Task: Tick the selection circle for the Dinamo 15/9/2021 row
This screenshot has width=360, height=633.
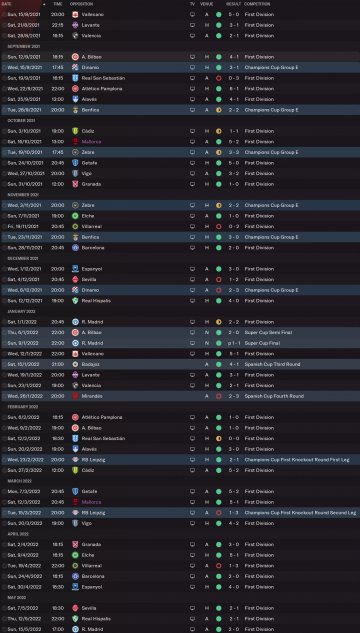Action: coord(4,67)
